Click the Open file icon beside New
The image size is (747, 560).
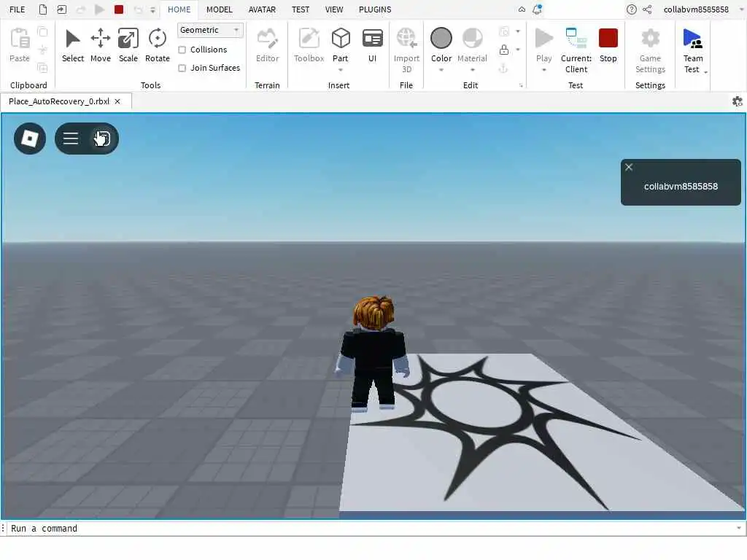click(61, 9)
